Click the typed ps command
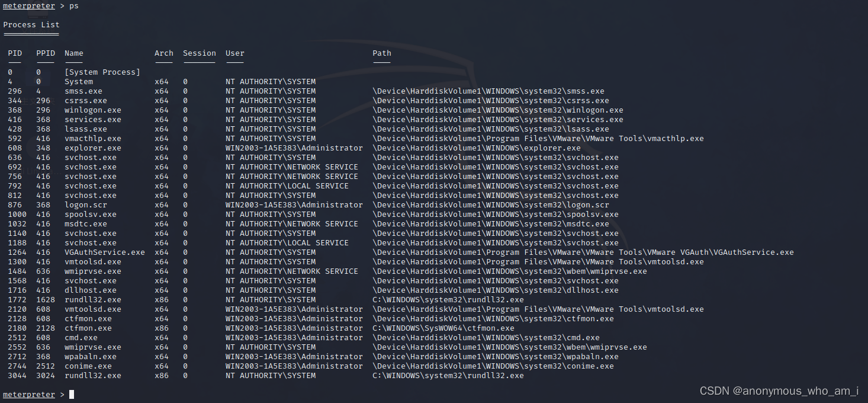Image resolution: width=868 pixels, height=403 pixels. pos(74,6)
